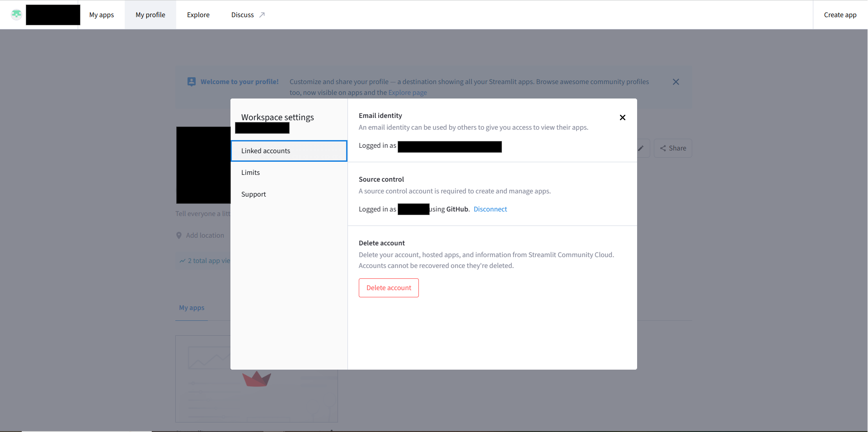
Task: Switch to My apps in top navigation
Action: tap(101, 14)
